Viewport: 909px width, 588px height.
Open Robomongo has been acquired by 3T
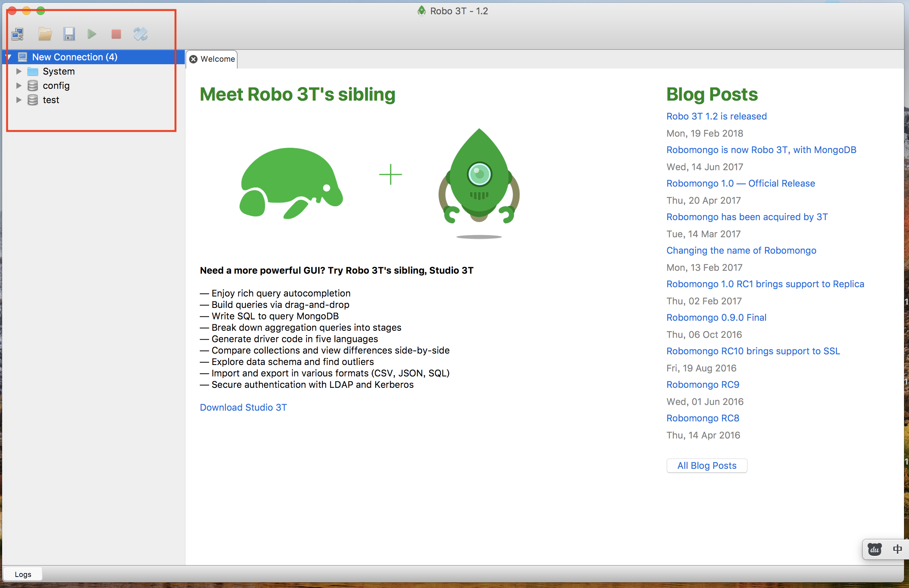click(747, 217)
